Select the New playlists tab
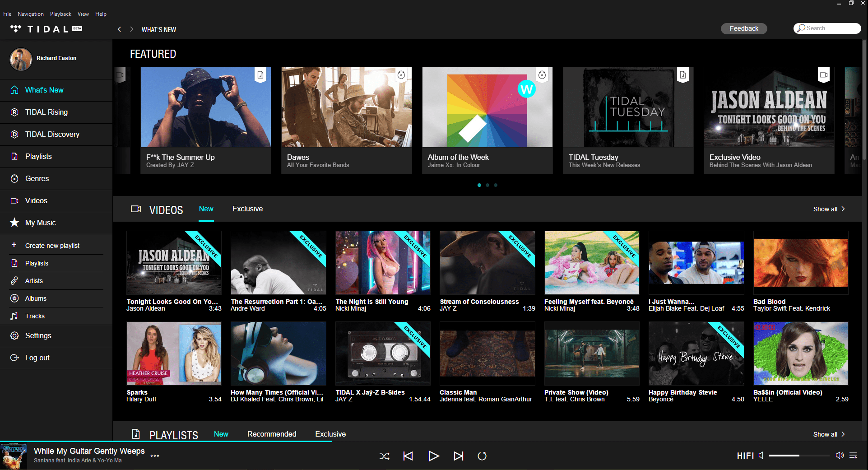Screen dimensions: 868x470 coord(221,434)
